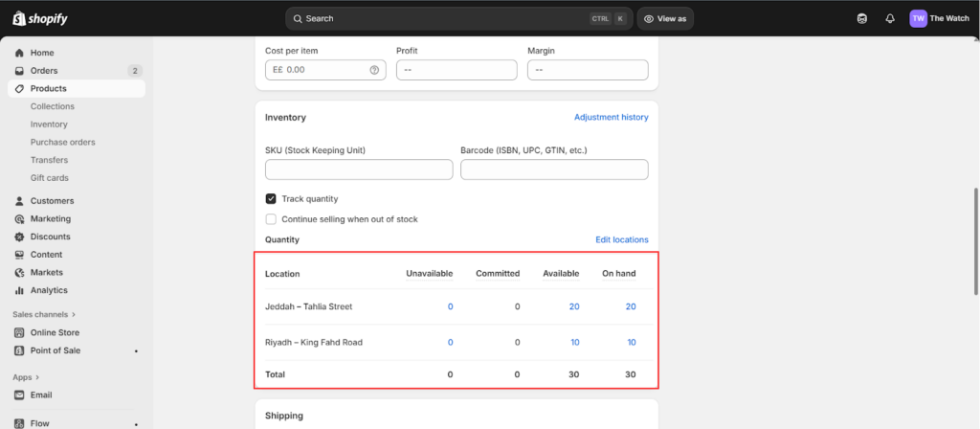Click the Home icon in sidebar
The height and width of the screenshot is (429, 980).
coord(19,53)
